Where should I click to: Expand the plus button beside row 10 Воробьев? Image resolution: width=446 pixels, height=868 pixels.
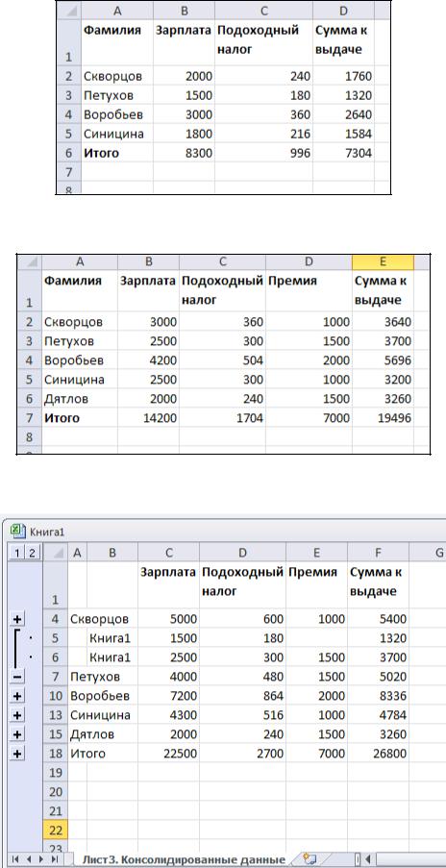[x=17, y=695]
